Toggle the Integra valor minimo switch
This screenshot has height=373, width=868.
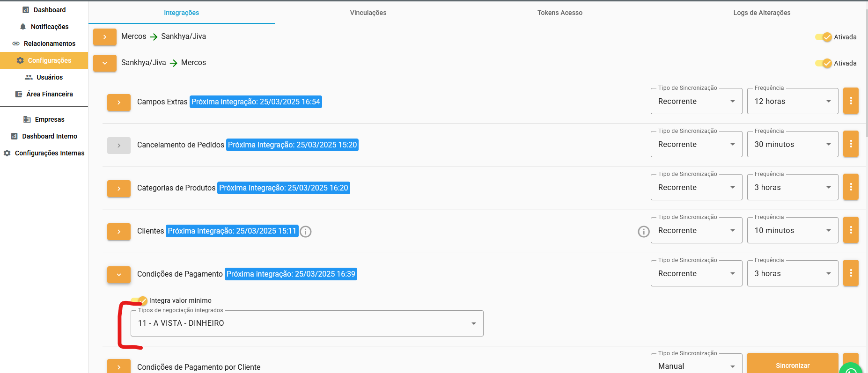click(139, 300)
